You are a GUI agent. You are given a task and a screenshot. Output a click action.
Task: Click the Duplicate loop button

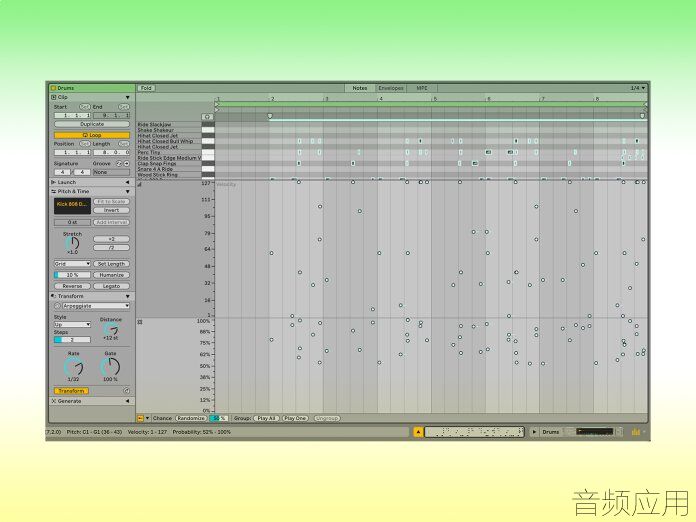click(92, 124)
